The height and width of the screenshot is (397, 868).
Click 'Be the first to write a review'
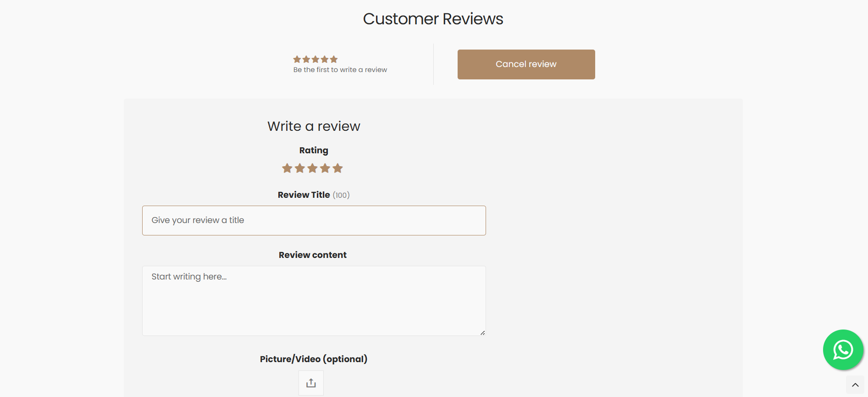340,70
